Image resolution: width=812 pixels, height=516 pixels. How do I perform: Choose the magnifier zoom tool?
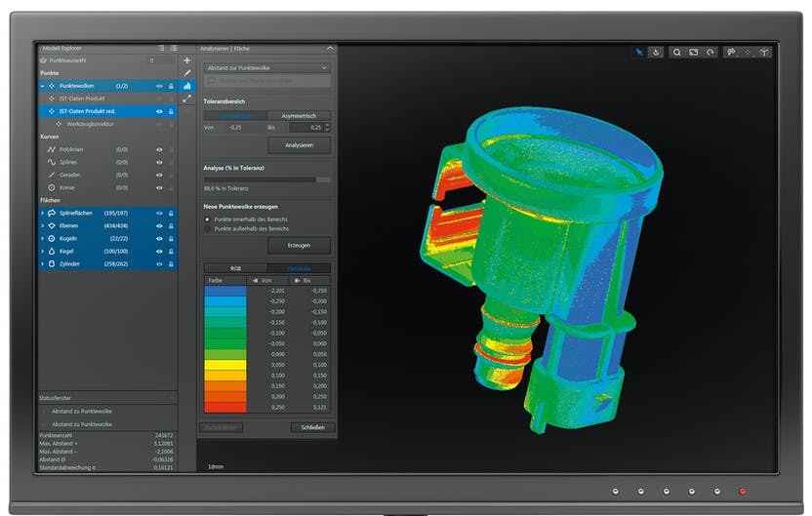pyautogui.click(x=677, y=53)
